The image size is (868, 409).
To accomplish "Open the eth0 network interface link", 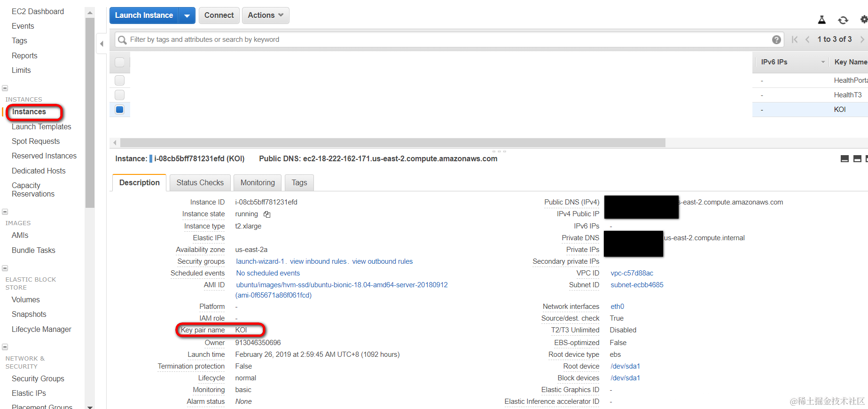I will click(x=617, y=307).
